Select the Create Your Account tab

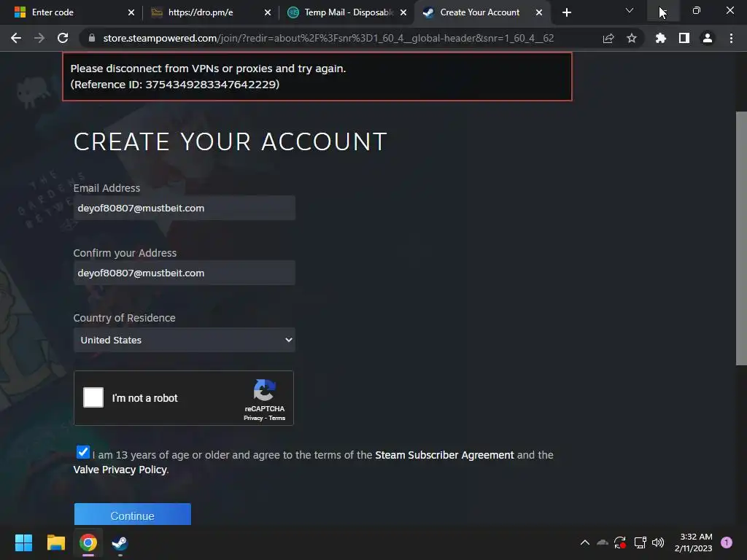tap(480, 12)
